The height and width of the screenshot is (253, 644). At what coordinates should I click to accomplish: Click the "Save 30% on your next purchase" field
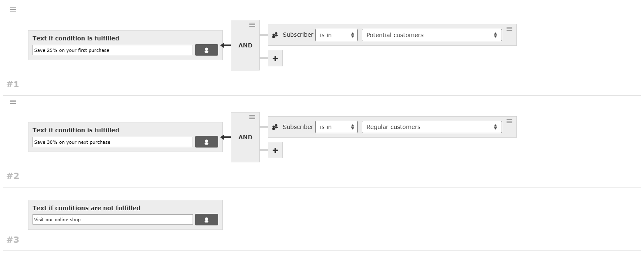click(x=113, y=142)
